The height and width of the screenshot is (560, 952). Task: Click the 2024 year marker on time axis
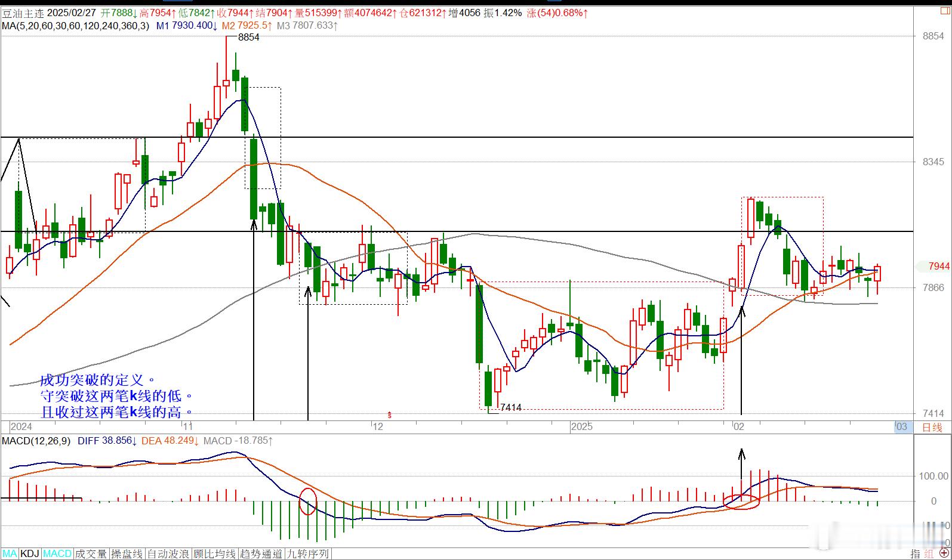pos(21,426)
